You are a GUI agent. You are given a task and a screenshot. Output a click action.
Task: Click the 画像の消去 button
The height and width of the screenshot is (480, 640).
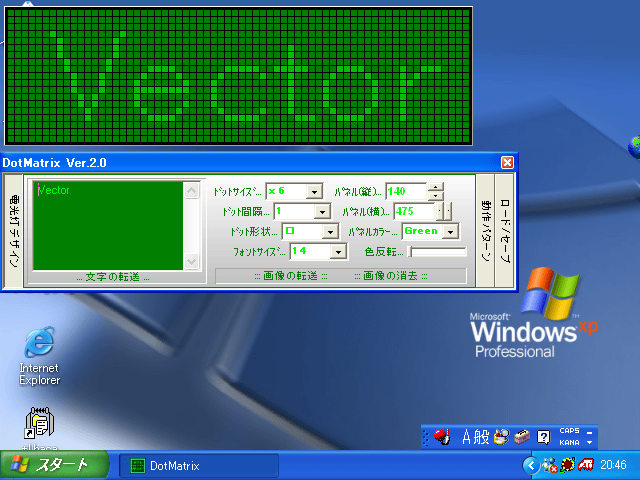[391, 276]
